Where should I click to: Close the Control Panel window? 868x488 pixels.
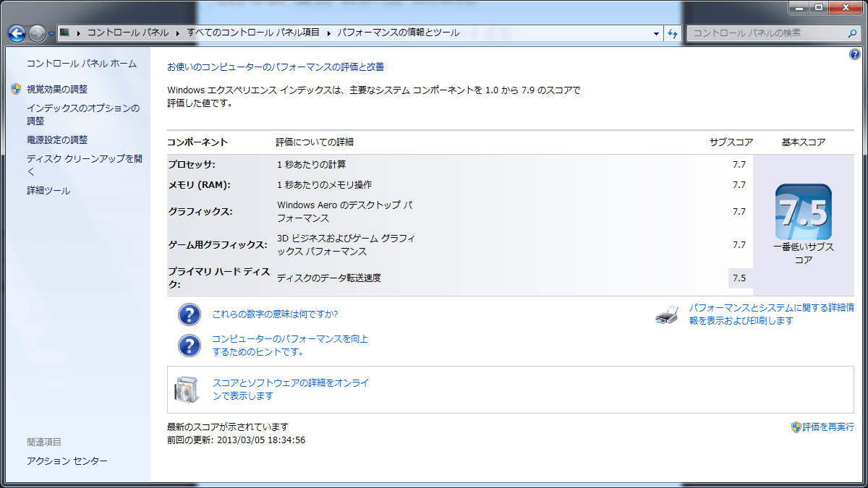point(845,7)
